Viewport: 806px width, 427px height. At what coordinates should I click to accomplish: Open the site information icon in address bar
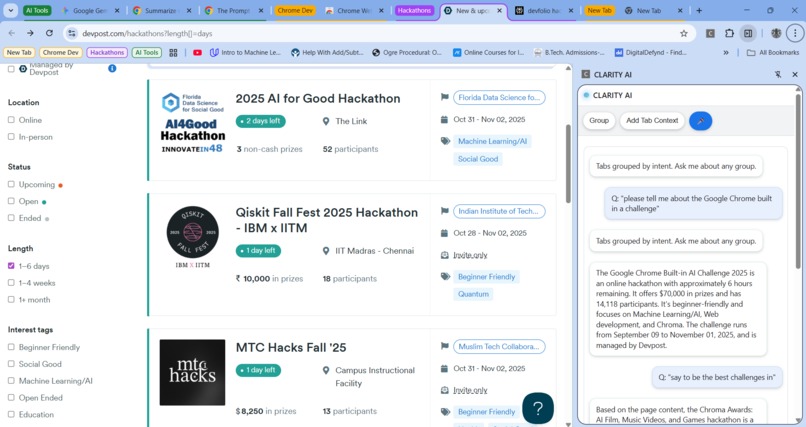click(71, 33)
